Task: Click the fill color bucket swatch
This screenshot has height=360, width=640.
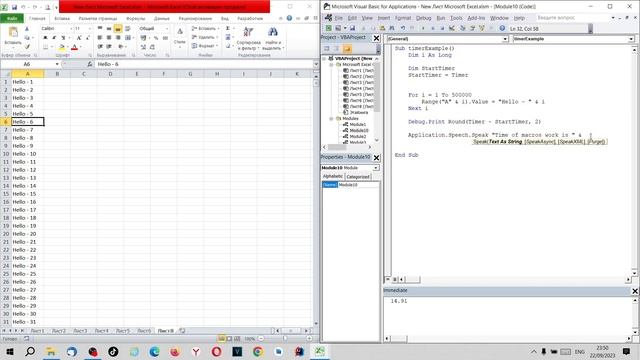Action: click(x=62, y=47)
